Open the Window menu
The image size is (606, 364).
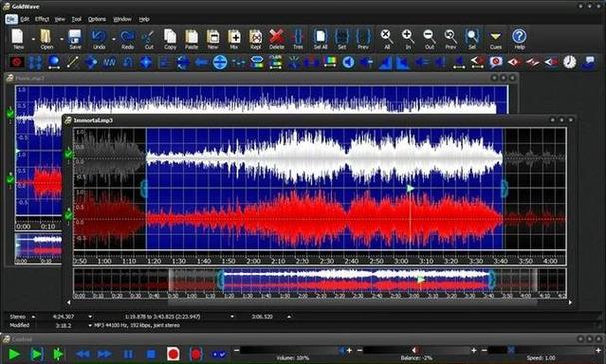click(122, 19)
